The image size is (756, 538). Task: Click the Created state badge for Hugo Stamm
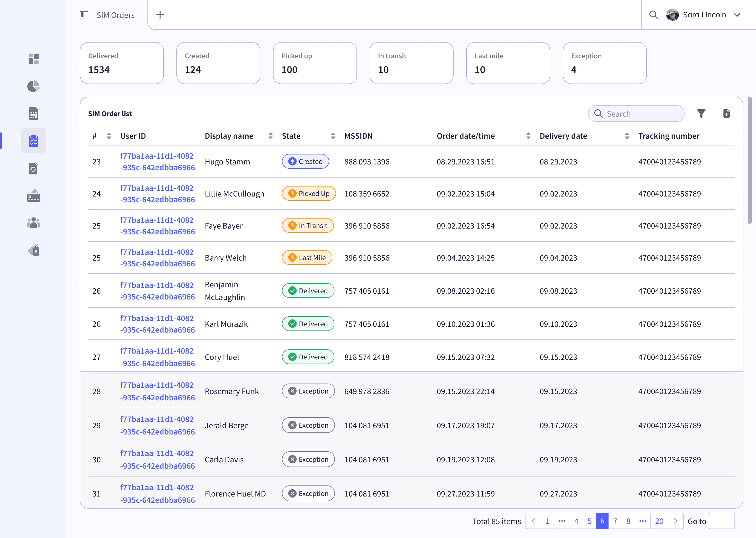tap(306, 161)
